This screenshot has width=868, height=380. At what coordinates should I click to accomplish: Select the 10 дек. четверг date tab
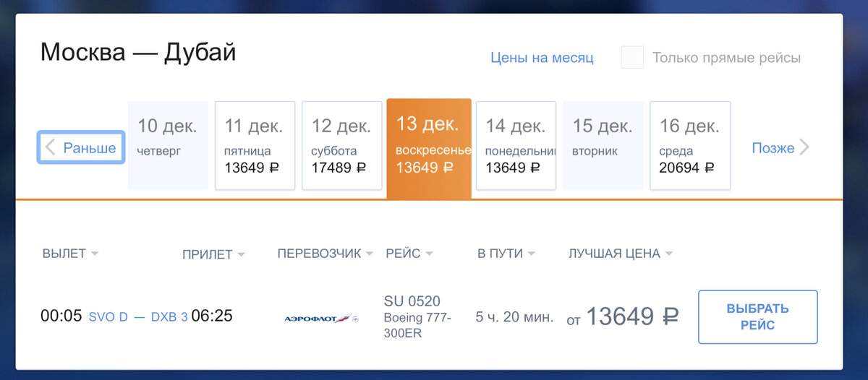pos(168,145)
